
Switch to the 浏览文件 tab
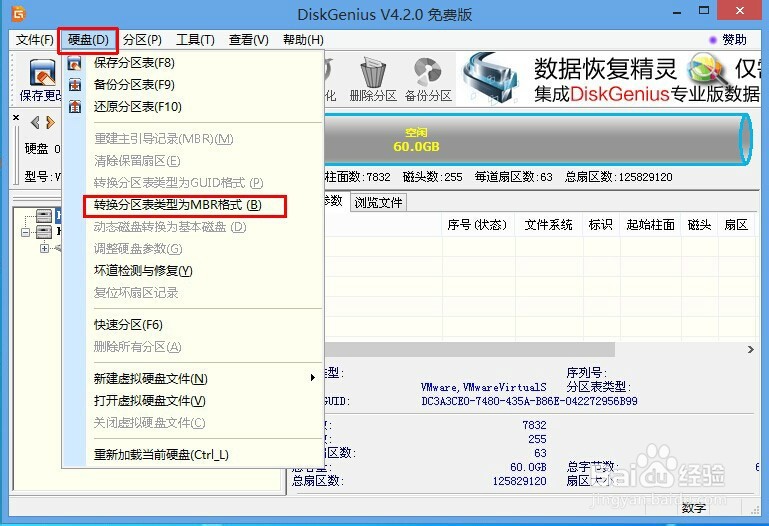(378, 202)
